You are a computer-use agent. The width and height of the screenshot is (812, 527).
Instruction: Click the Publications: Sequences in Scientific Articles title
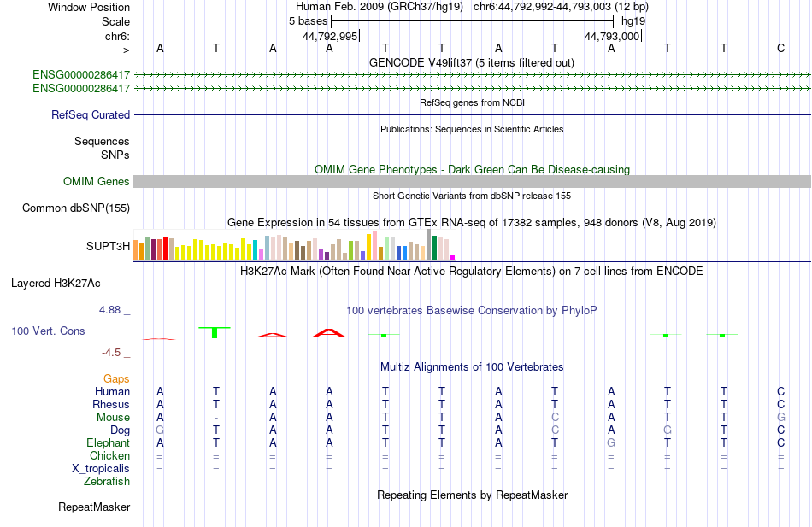(x=472, y=129)
